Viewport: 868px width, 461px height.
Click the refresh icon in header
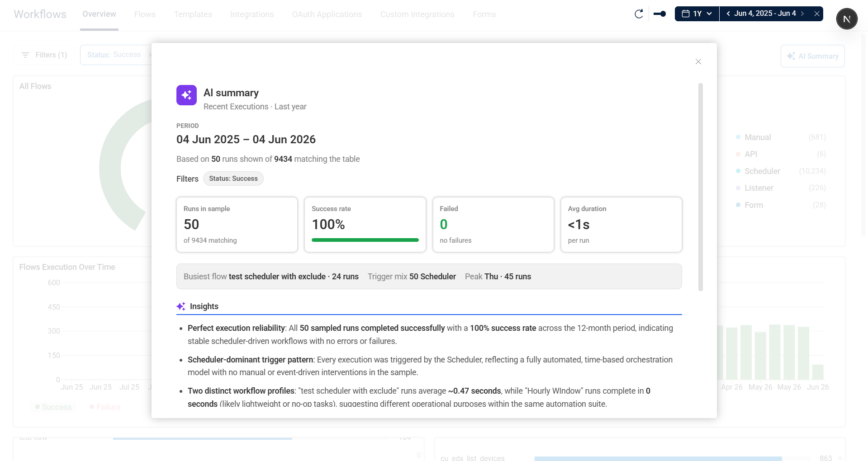click(x=639, y=14)
